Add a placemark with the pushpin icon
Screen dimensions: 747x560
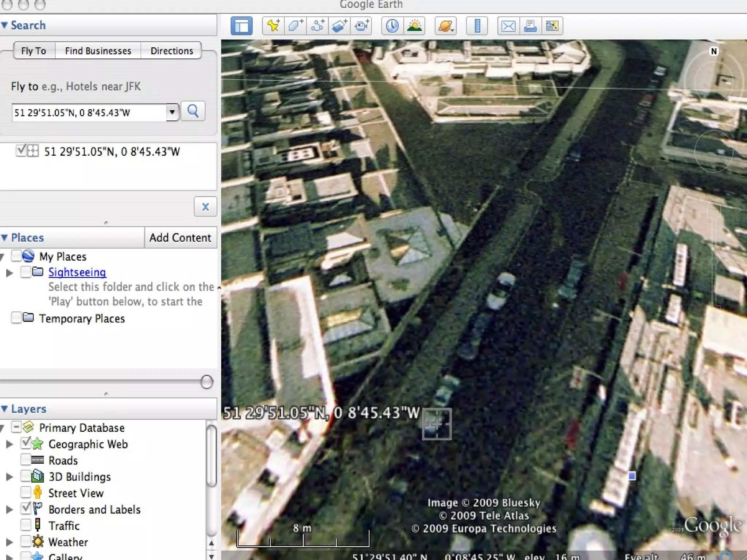tap(274, 26)
